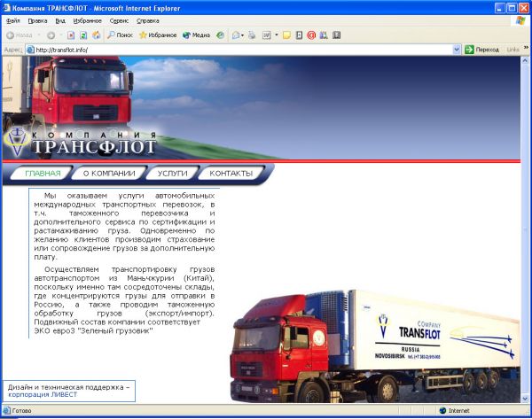Click paragraph starting 'Осуществляем транспортировку'
Screen dimensions: 532x419
124,300
